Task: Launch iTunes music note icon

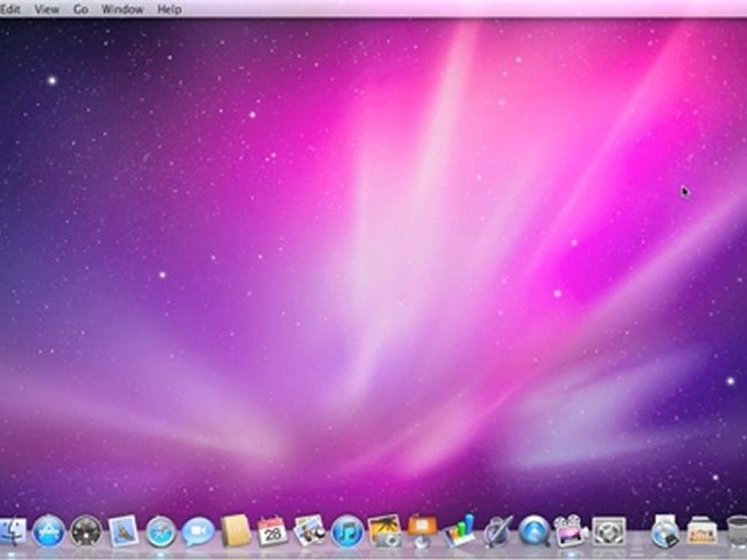Action: pyautogui.click(x=347, y=531)
